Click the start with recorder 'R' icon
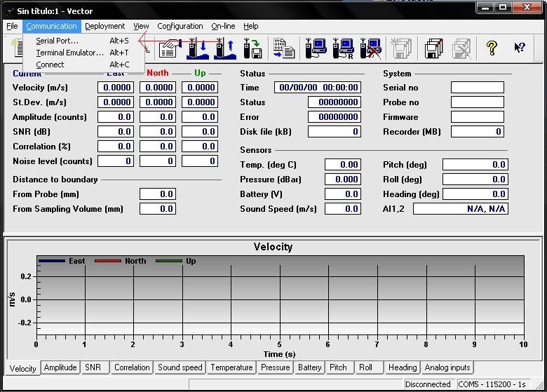 (343, 48)
